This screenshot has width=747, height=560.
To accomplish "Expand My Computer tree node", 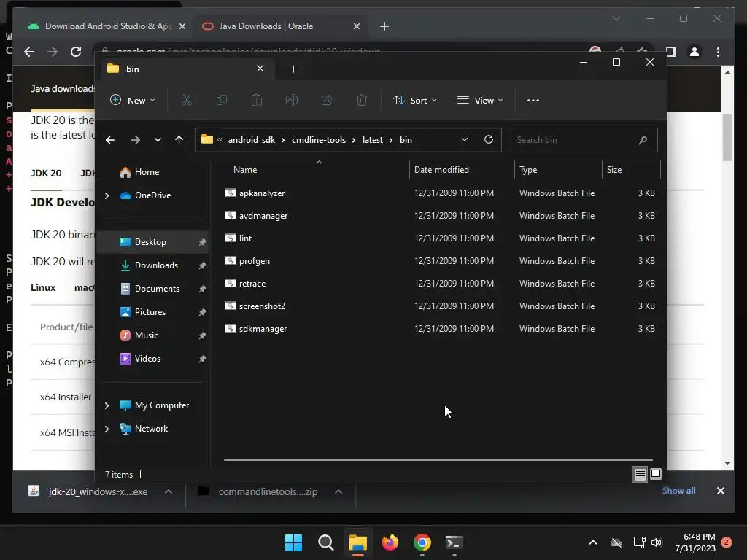I will 107,405.
